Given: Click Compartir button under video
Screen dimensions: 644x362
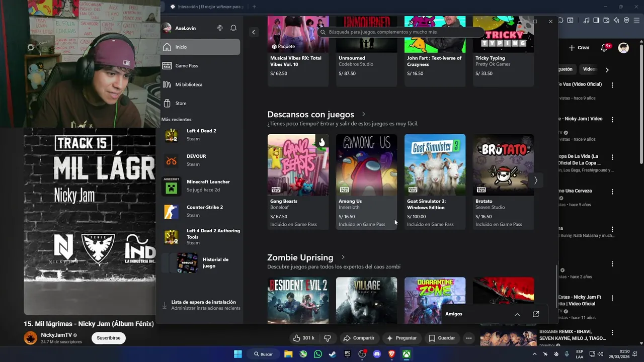Looking at the screenshot, I should pyautogui.click(x=358, y=338).
